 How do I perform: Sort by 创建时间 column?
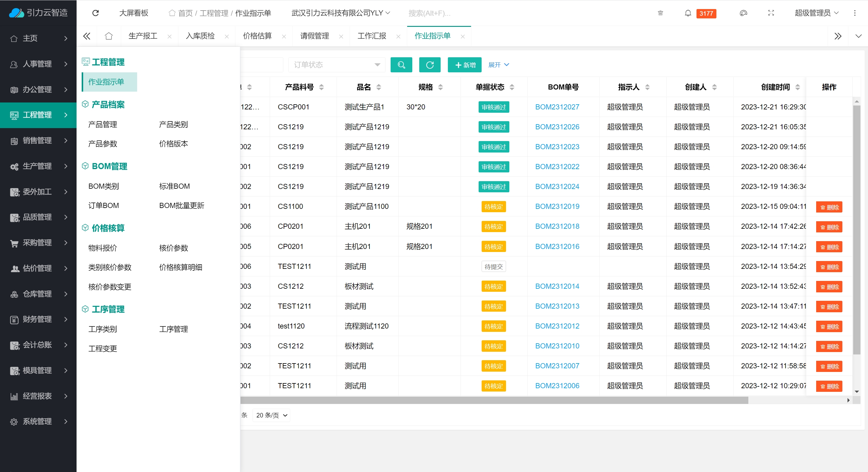(x=797, y=87)
